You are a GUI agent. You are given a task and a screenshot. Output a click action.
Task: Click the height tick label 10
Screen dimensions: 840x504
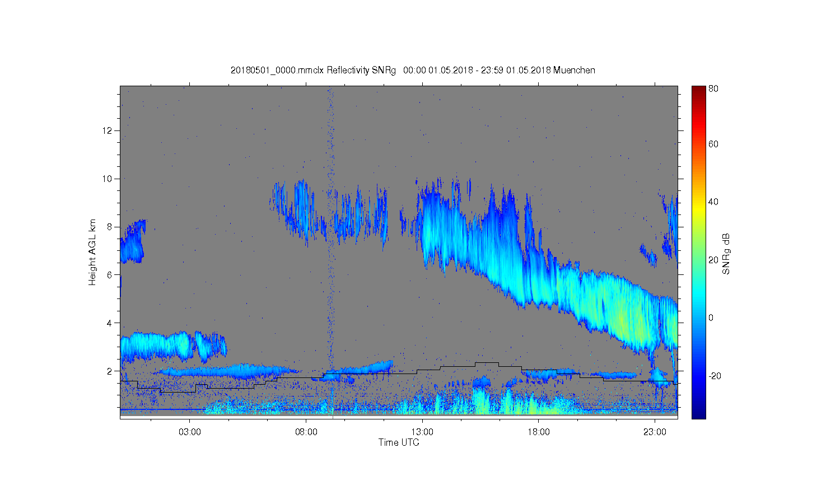[x=108, y=179]
